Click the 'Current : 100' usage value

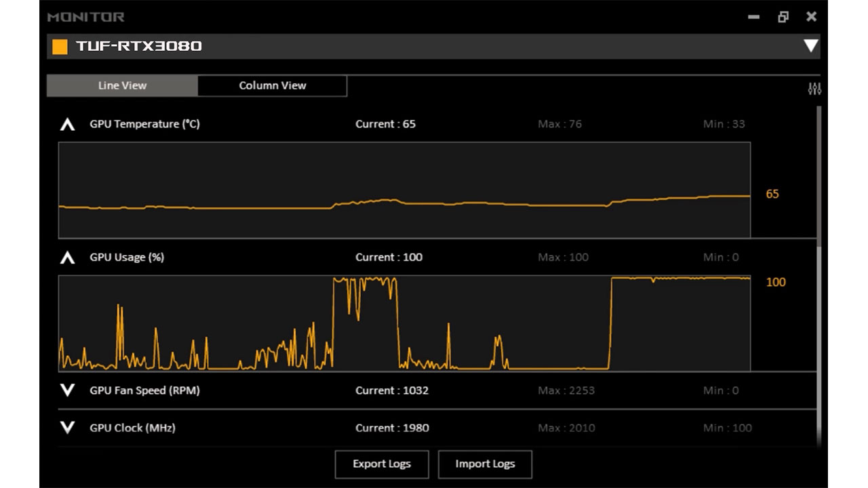click(x=389, y=258)
